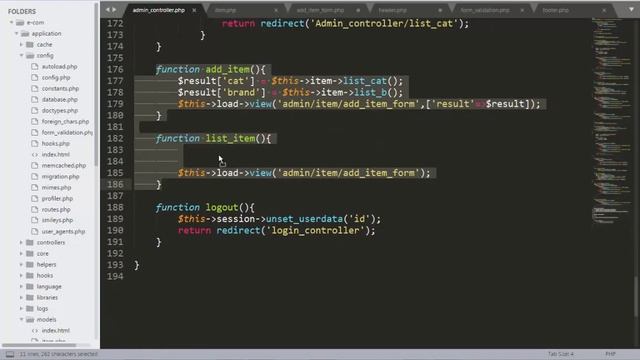640x360 pixels.
Task: Click the code minimap on the right
Action: click(612, 120)
